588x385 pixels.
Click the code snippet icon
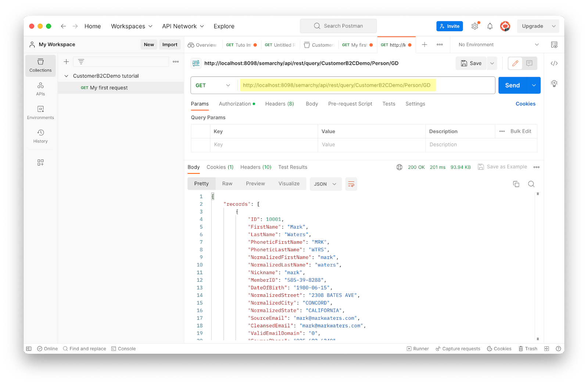point(554,64)
